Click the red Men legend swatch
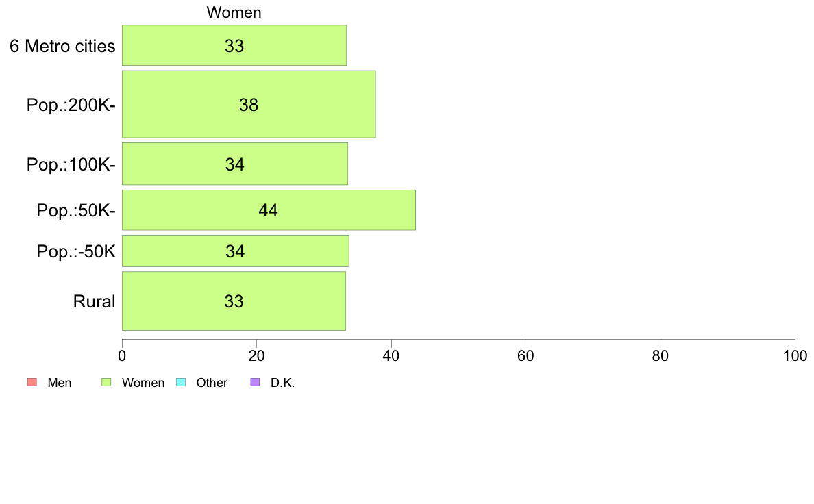Screen dimensions: 814x504 tap(32, 382)
